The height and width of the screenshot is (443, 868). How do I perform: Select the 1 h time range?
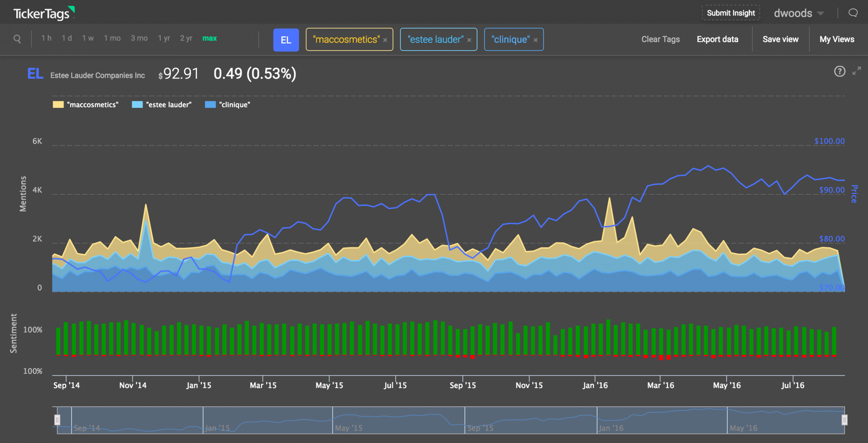(46, 38)
